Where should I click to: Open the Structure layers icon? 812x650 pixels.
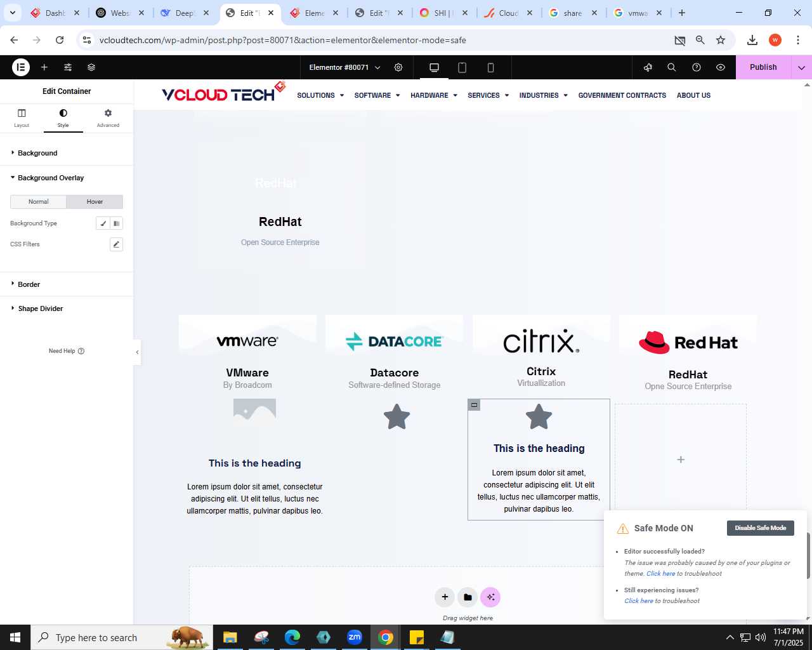pos(91,67)
